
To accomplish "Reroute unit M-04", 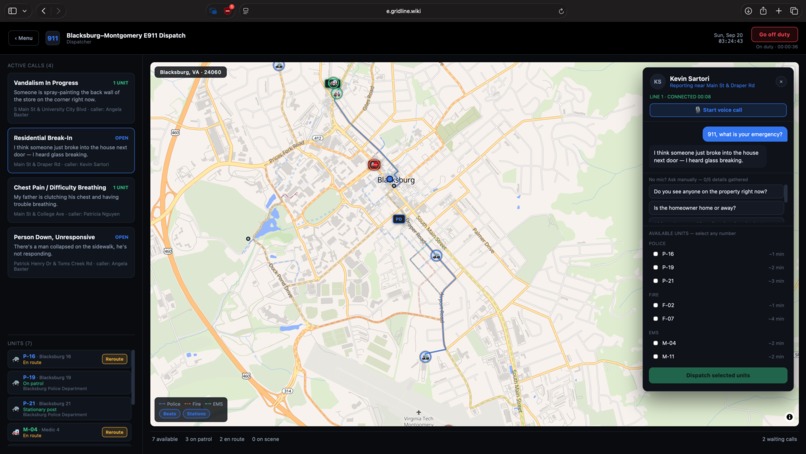I will tap(114, 432).
